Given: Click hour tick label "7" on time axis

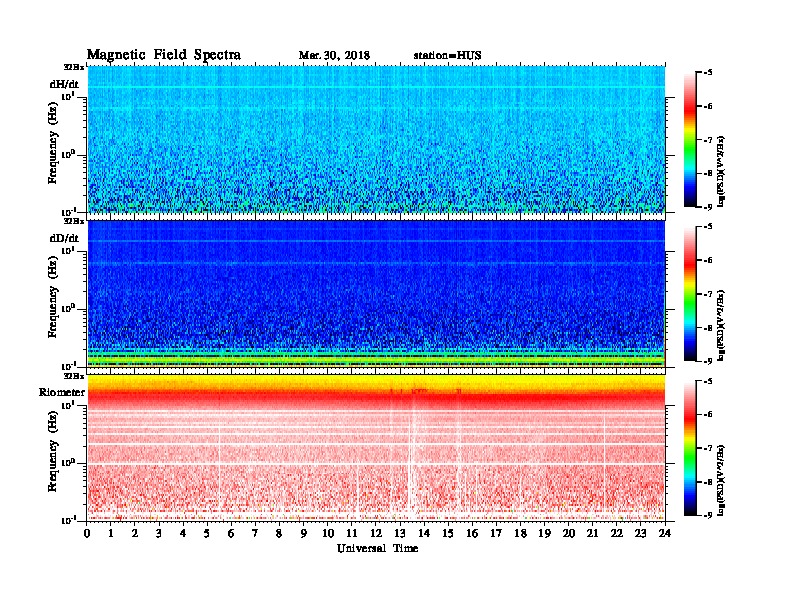Looking at the screenshot, I should click(x=256, y=533).
